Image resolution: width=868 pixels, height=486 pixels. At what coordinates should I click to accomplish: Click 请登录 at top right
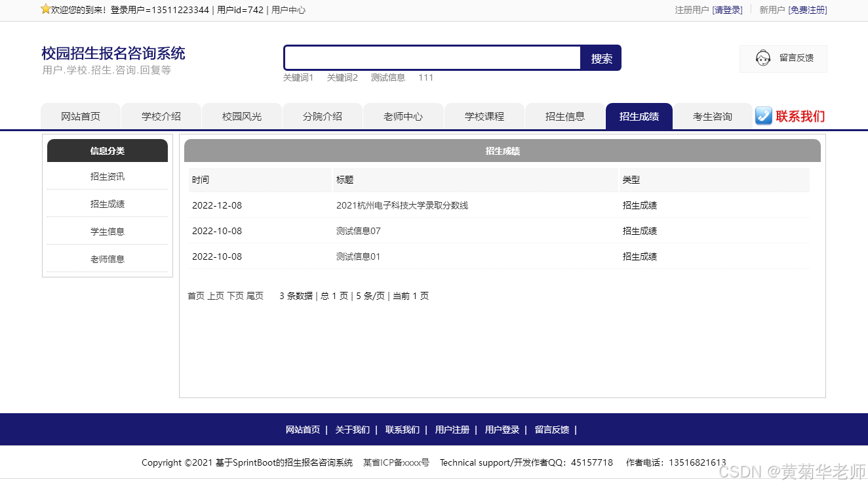(x=728, y=10)
